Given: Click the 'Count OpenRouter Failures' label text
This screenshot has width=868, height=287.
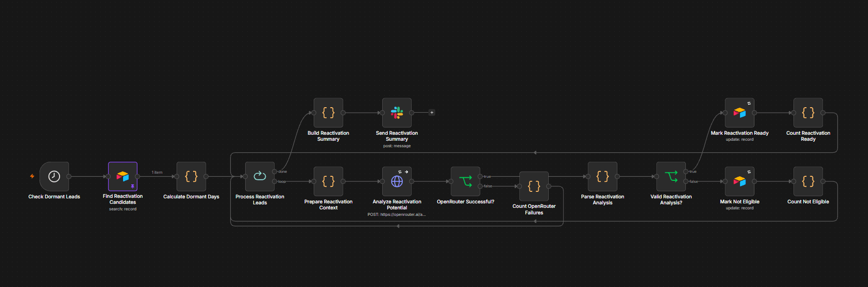Looking at the screenshot, I should tap(534, 209).
